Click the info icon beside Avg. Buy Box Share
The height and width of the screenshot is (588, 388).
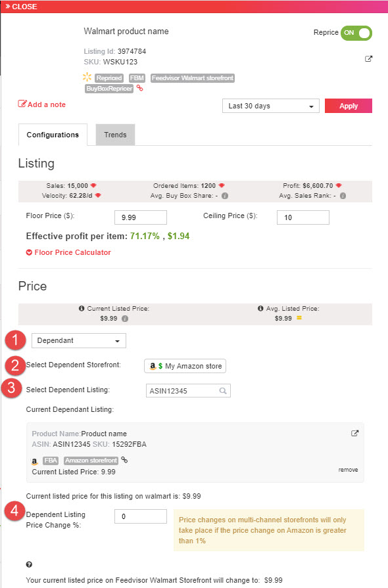point(225,196)
